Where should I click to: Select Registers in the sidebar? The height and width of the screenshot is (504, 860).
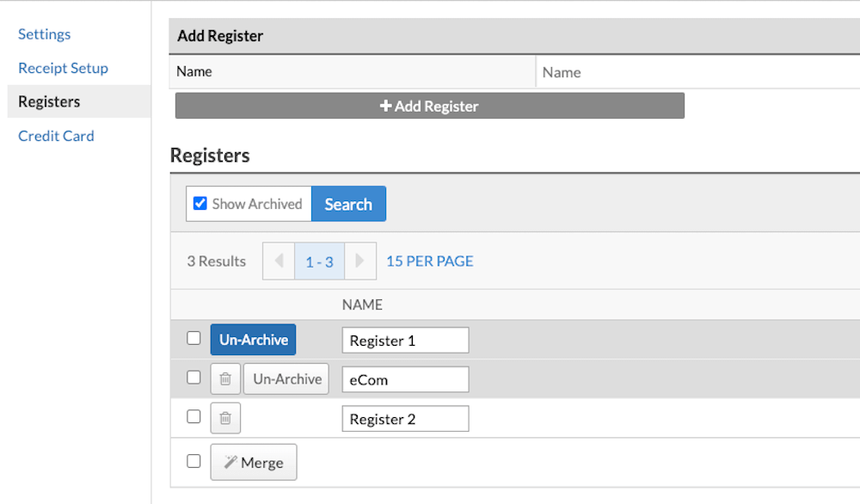click(x=49, y=101)
